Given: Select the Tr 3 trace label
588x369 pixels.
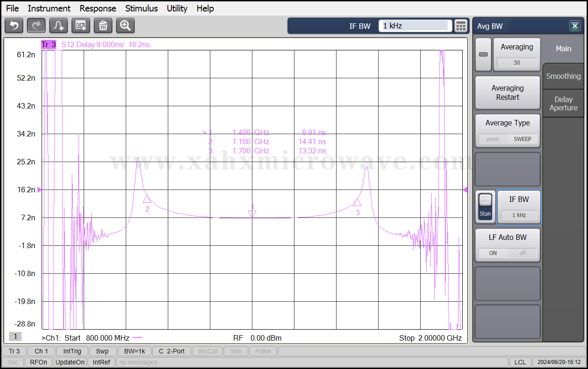Looking at the screenshot, I should 48,44.
